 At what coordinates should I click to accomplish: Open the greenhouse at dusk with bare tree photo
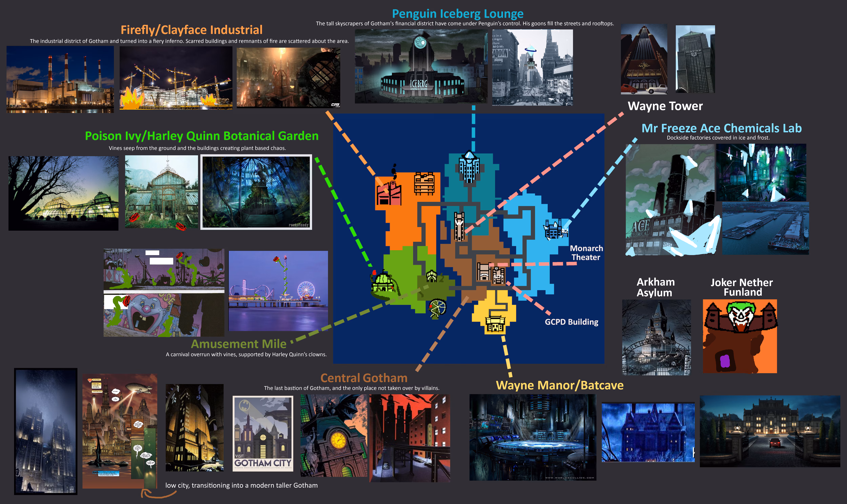pyautogui.click(x=64, y=193)
